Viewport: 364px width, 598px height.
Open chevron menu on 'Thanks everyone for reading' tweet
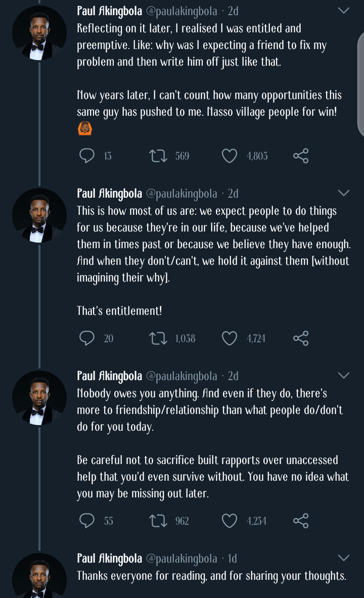point(343,558)
